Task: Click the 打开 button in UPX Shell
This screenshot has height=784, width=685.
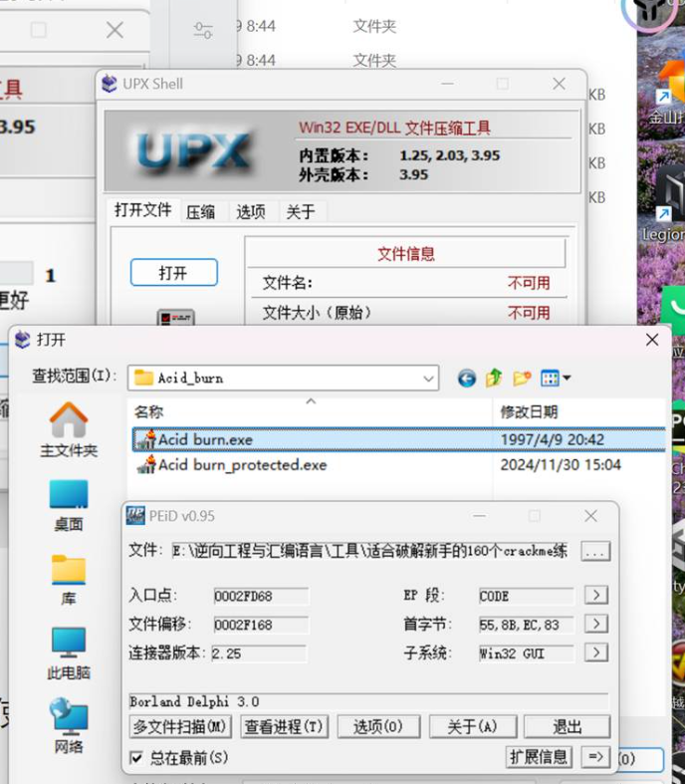Action: pos(174,273)
